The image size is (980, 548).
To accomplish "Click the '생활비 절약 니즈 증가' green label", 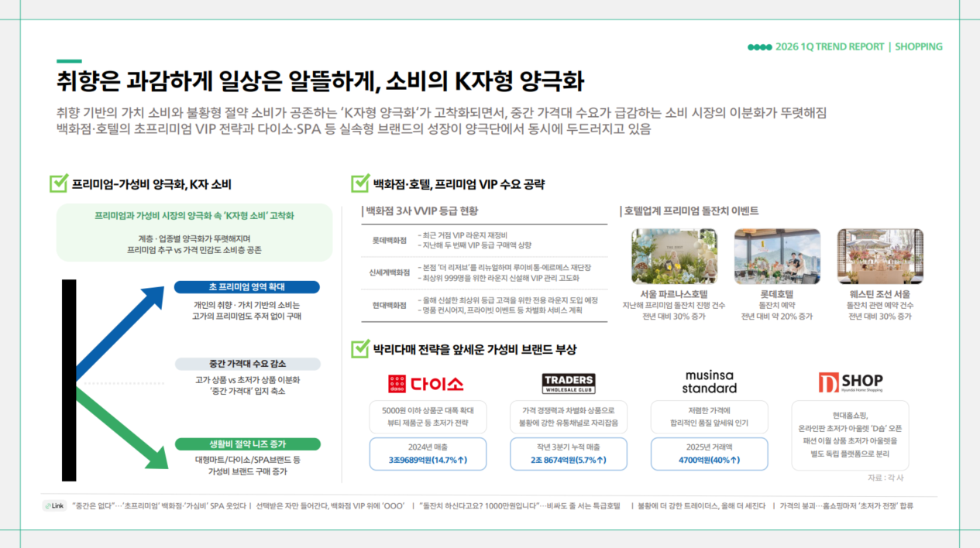I will click(x=247, y=444).
